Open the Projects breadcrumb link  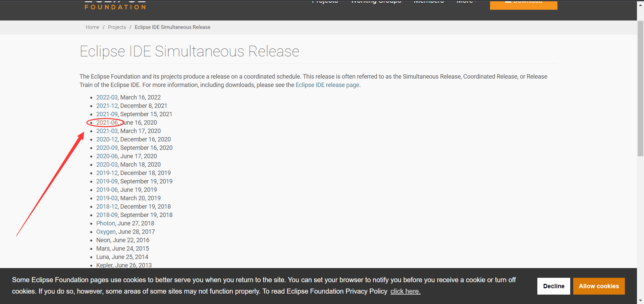tap(117, 27)
